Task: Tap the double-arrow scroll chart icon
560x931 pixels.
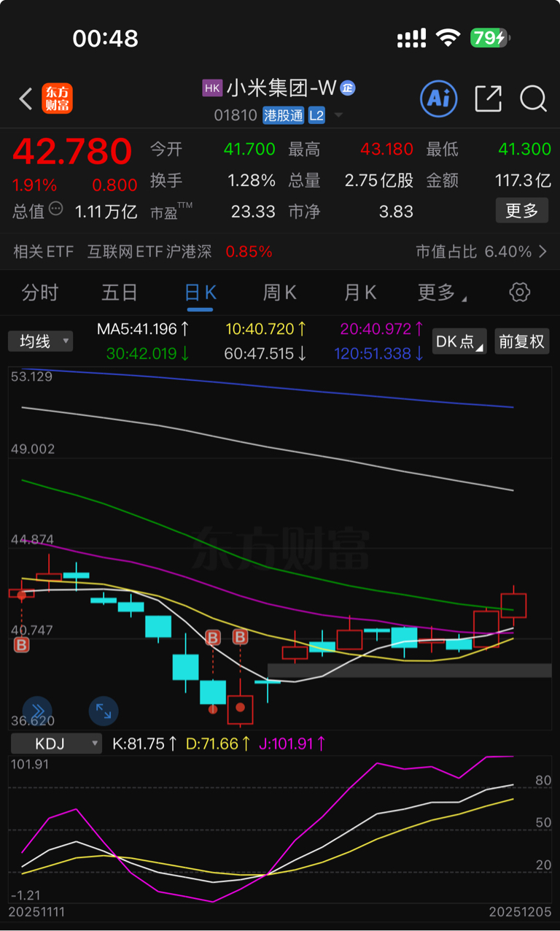Action: [37, 711]
